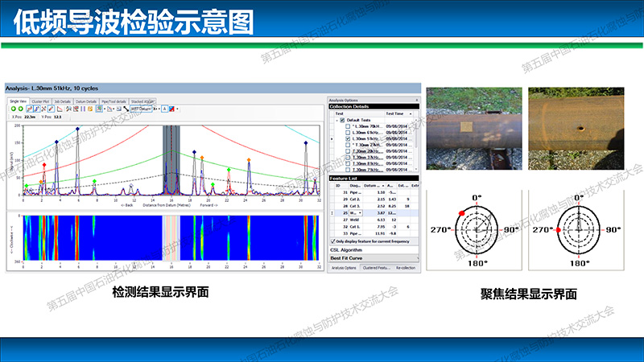Screen dimensions: 644x362
Task: Click the purple double vertical lines icon
Action: [x=83, y=109]
